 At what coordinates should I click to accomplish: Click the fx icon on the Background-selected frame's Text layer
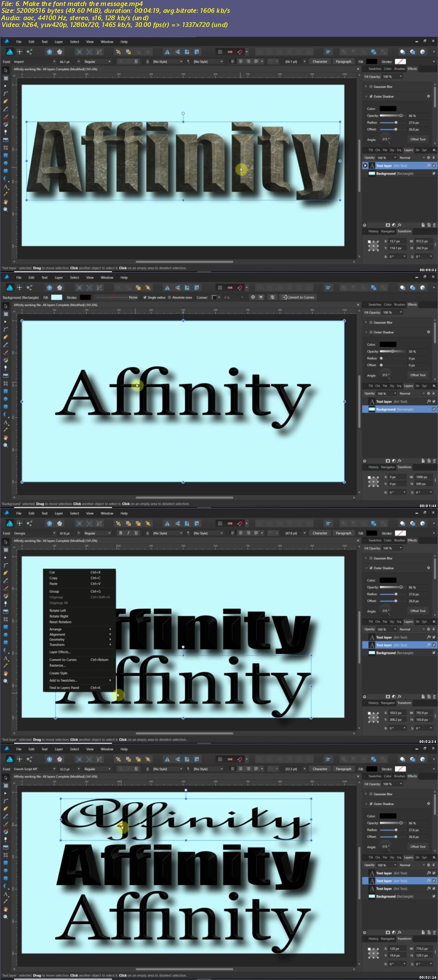[x=429, y=401]
